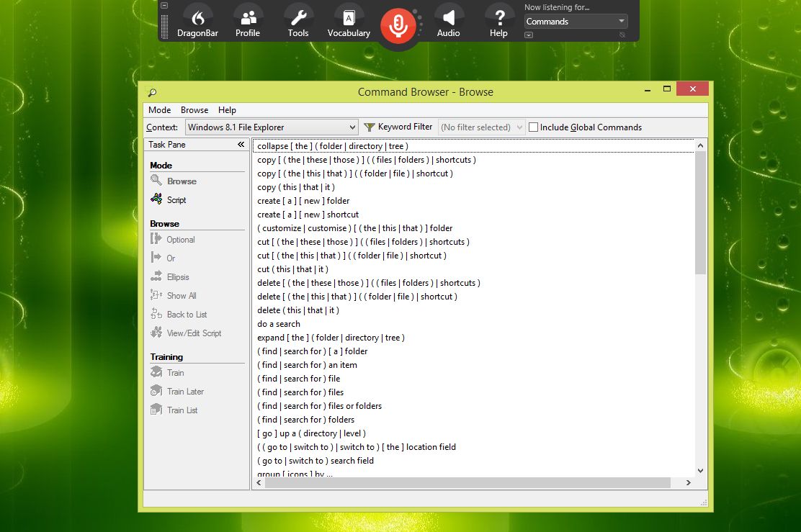The height and width of the screenshot is (532, 801).
Task: Open the Browse menu in menu bar
Action: (194, 109)
